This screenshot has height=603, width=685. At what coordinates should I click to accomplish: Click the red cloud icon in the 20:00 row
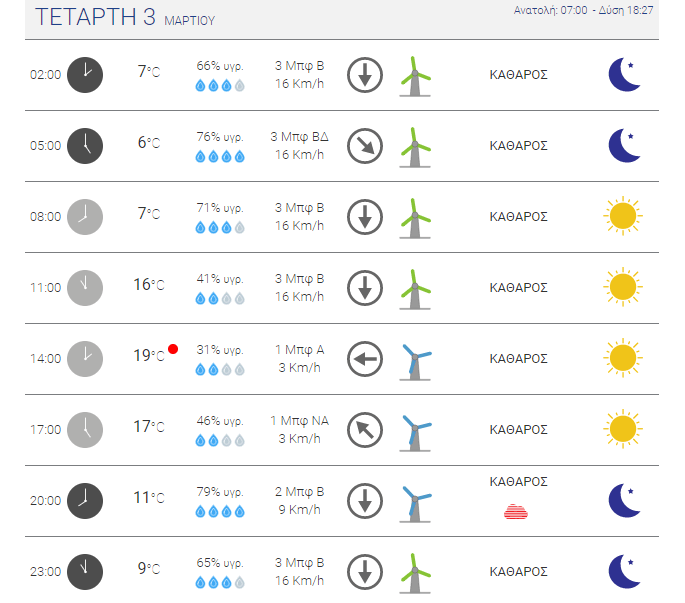click(x=516, y=511)
